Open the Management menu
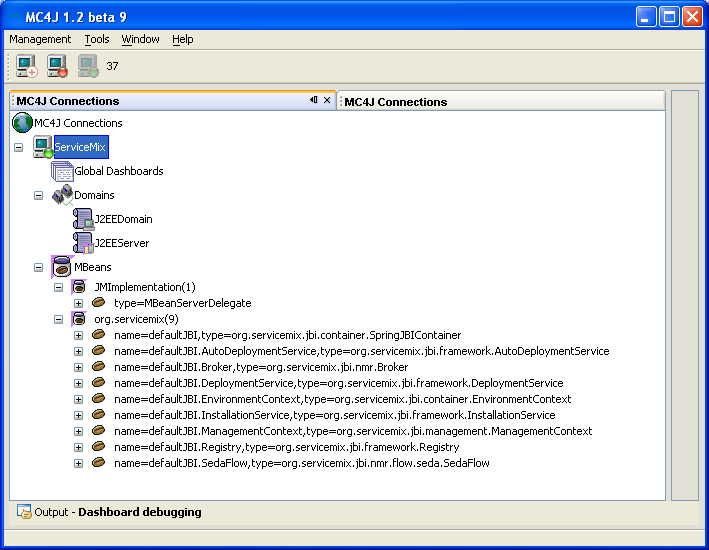 point(40,39)
